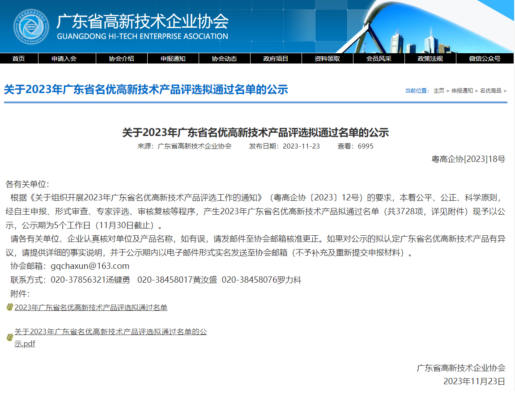The height and width of the screenshot is (420, 515).
Task: Click 主页 breadcrumb link
Action: (x=439, y=91)
